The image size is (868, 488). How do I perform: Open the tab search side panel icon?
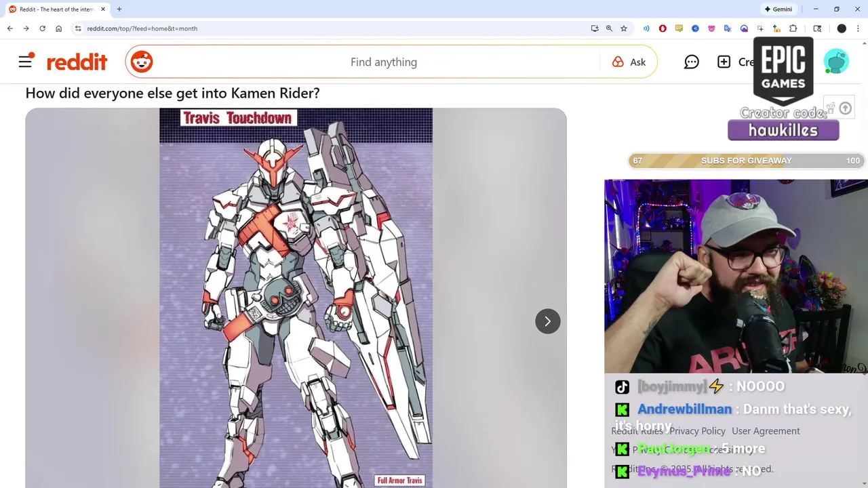[817, 28]
